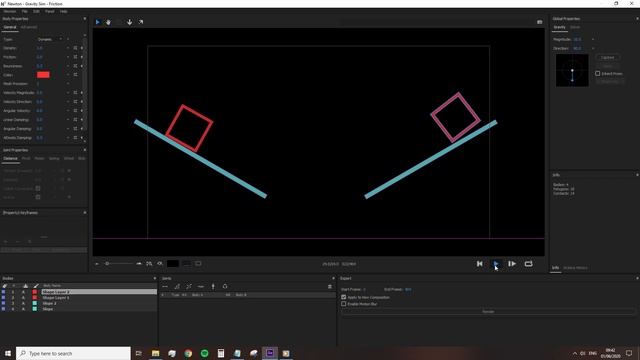This screenshot has width=640, height=360.
Task: Open the red body Color swatch
Action: pos(43,75)
